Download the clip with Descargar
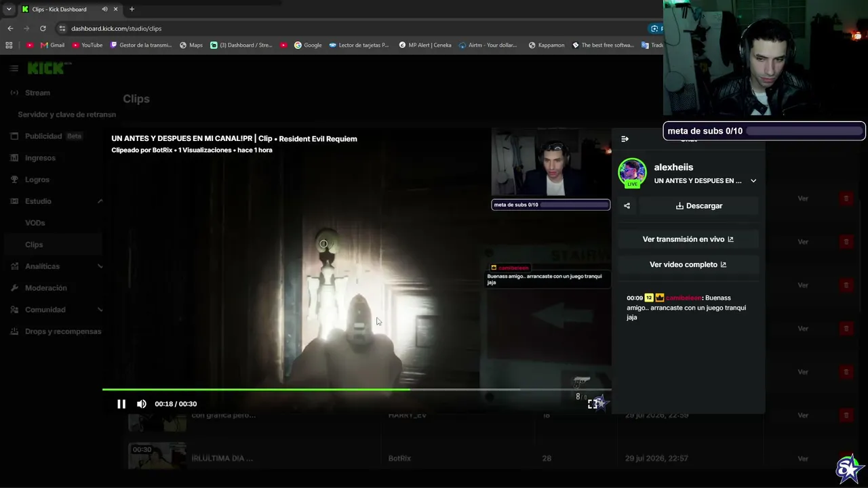This screenshot has height=488, width=868. point(698,206)
